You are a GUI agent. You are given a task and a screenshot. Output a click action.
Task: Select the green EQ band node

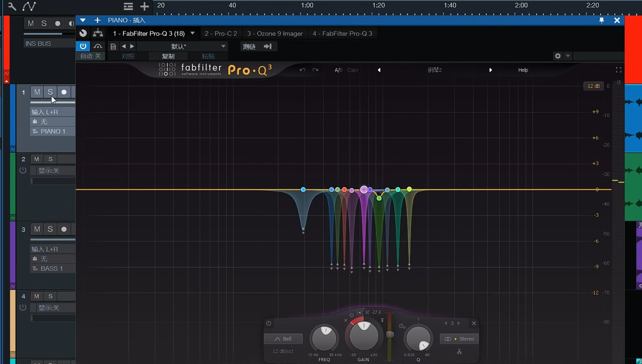[379, 198]
